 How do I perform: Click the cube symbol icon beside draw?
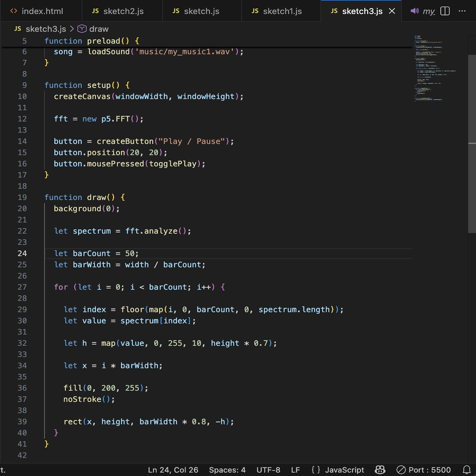pos(82,29)
